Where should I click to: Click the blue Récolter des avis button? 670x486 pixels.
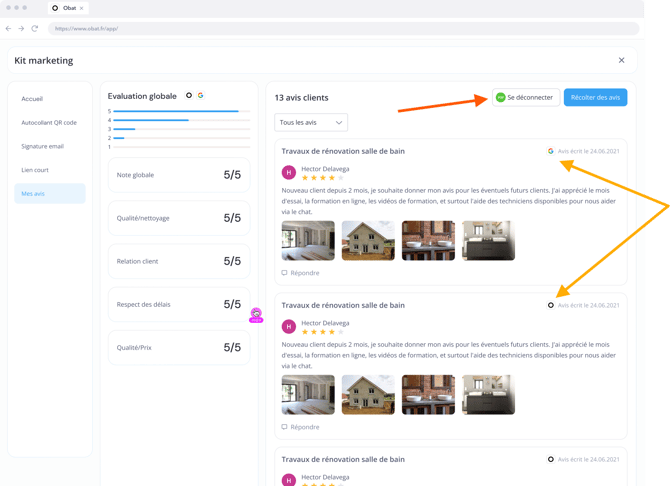tap(595, 97)
